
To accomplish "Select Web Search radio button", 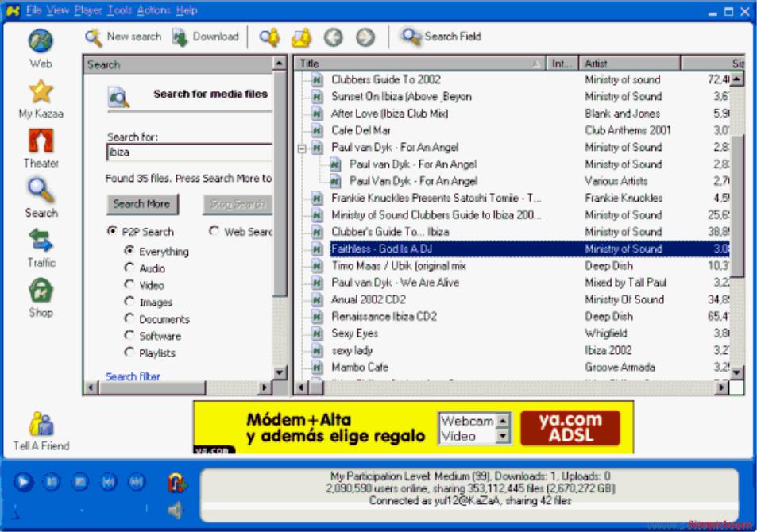I will pyautogui.click(x=214, y=231).
